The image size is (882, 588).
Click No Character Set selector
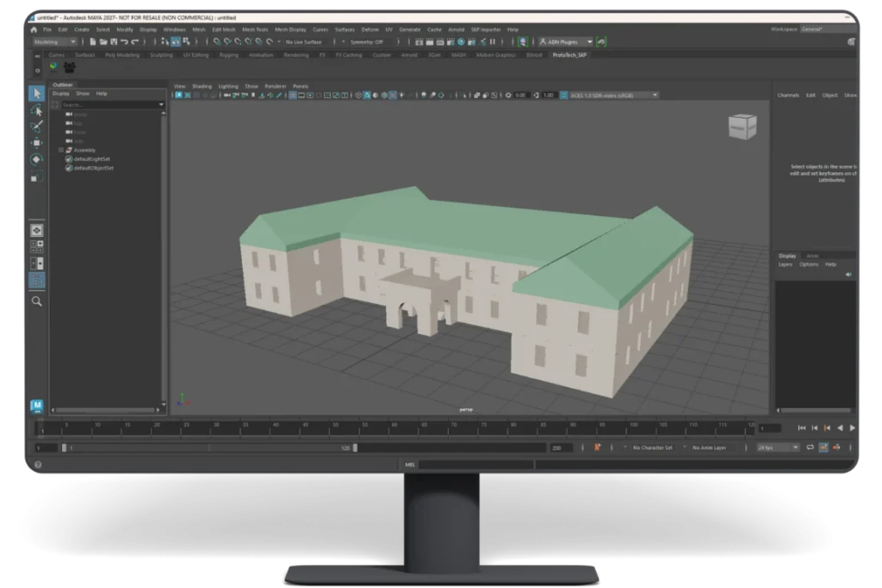point(653,448)
